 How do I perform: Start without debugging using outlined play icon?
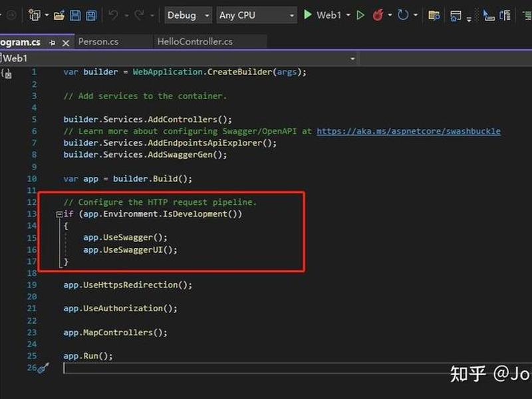click(x=360, y=15)
